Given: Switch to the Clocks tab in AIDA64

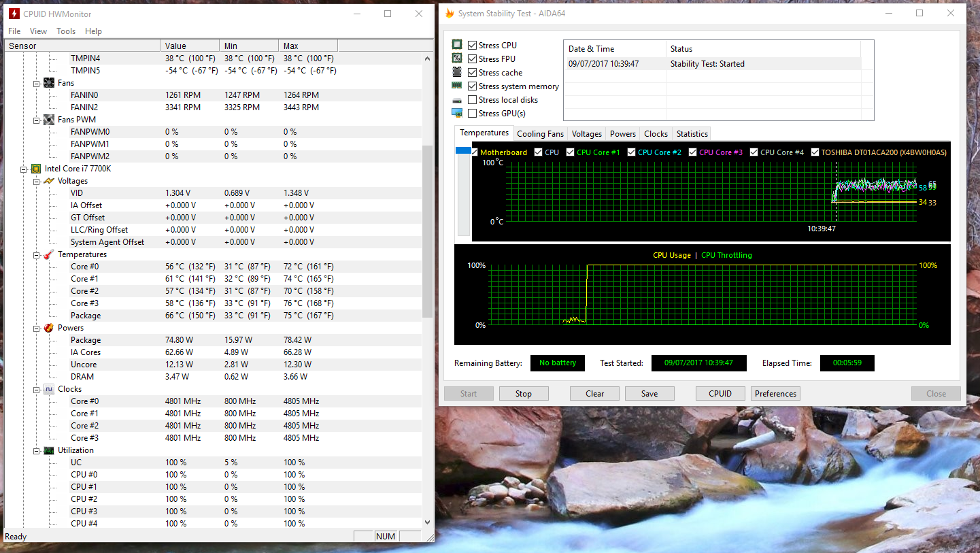Looking at the screenshot, I should coord(656,134).
